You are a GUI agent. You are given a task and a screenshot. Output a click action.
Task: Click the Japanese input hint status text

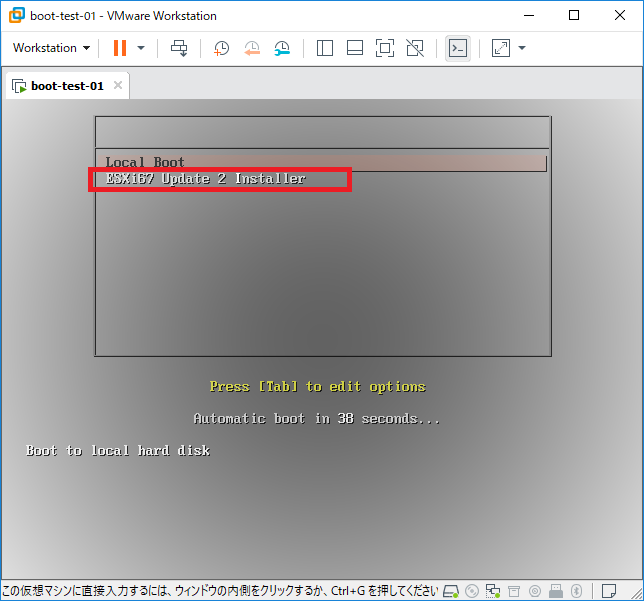tap(220, 591)
